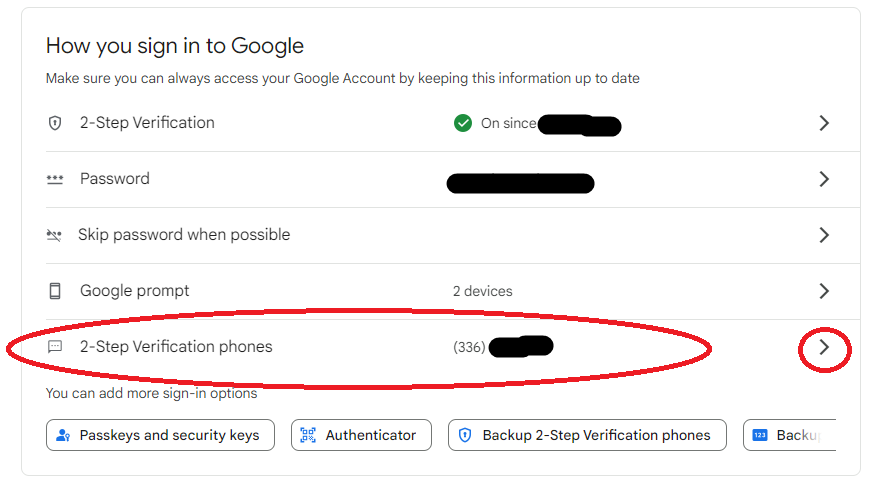Click the passkeys person-key icon
The image size is (885, 483).
pos(64,435)
